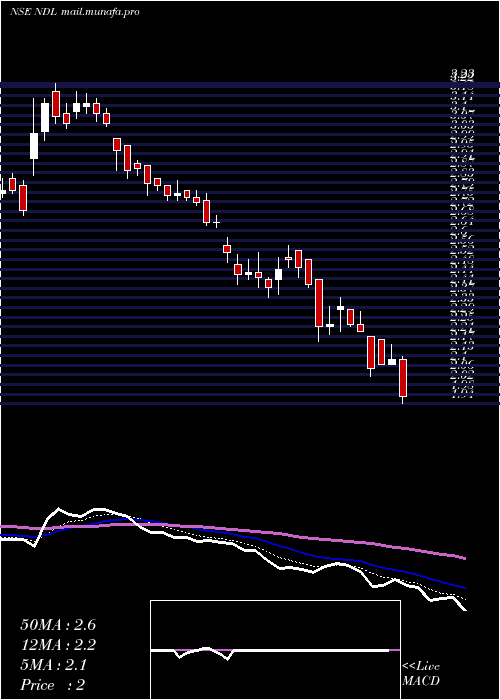Select the 12MA : 2.2 value

(58, 645)
